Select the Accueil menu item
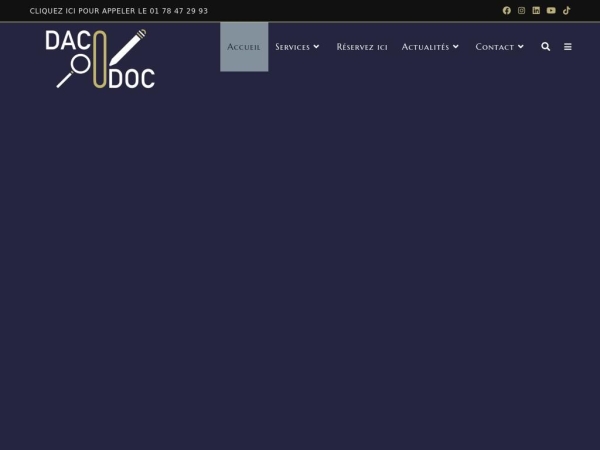The width and height of the screenshot is (600, 450). (x=244, y=47)
